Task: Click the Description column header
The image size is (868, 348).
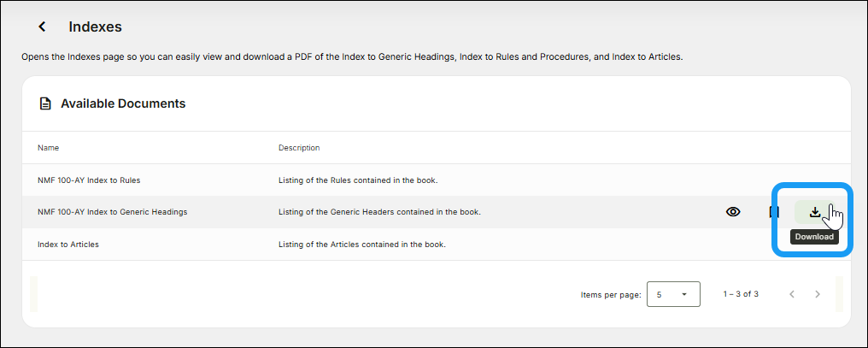Action: [x=299, y=148]
